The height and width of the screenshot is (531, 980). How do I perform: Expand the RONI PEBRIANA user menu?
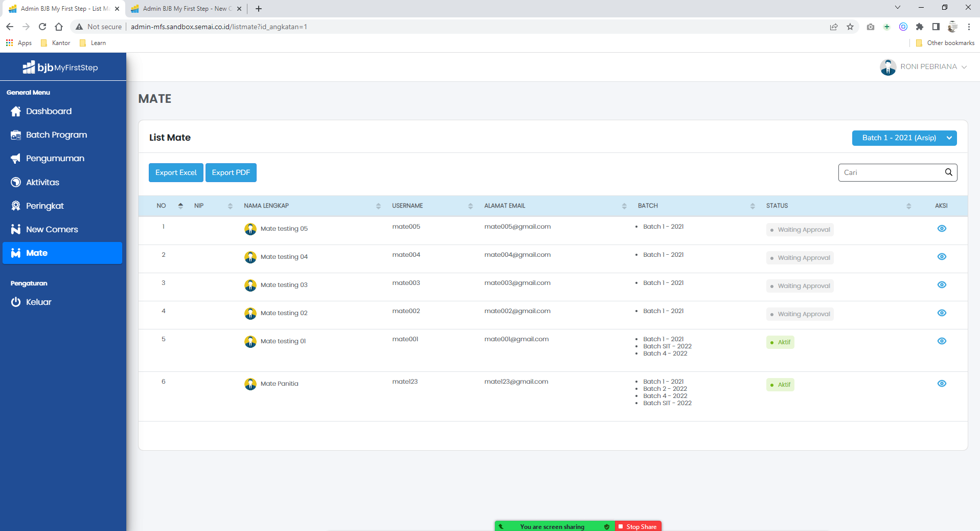(923, 67)
